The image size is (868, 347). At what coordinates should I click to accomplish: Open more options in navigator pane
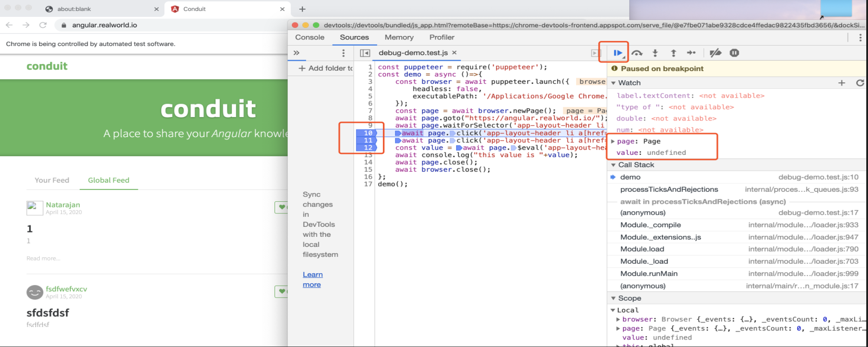click(x=343, y=53)
